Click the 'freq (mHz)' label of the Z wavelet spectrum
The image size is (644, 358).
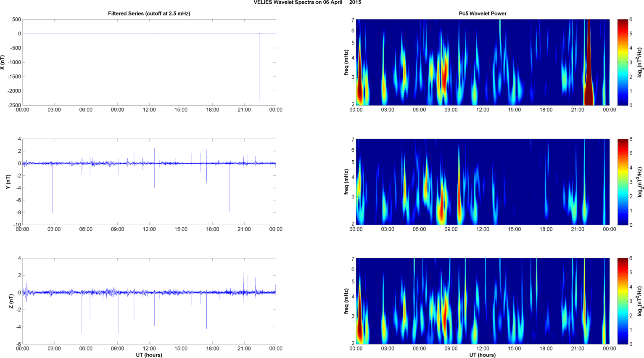point(346,301)
